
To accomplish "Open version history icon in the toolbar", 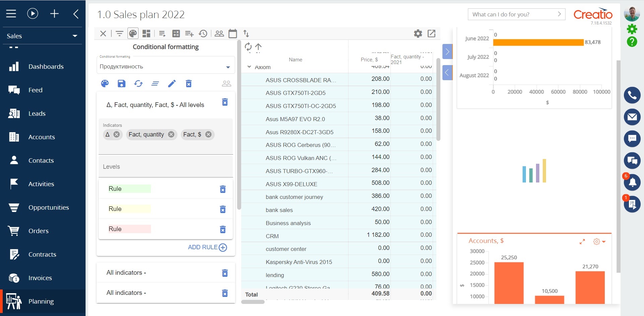I will [x=203, y=33].
